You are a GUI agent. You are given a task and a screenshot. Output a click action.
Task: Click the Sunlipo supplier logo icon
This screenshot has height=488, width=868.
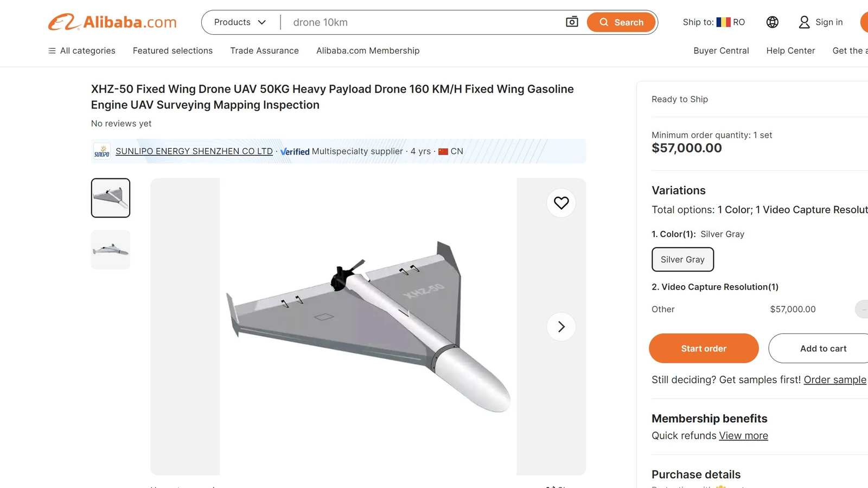tap(102, 151)
